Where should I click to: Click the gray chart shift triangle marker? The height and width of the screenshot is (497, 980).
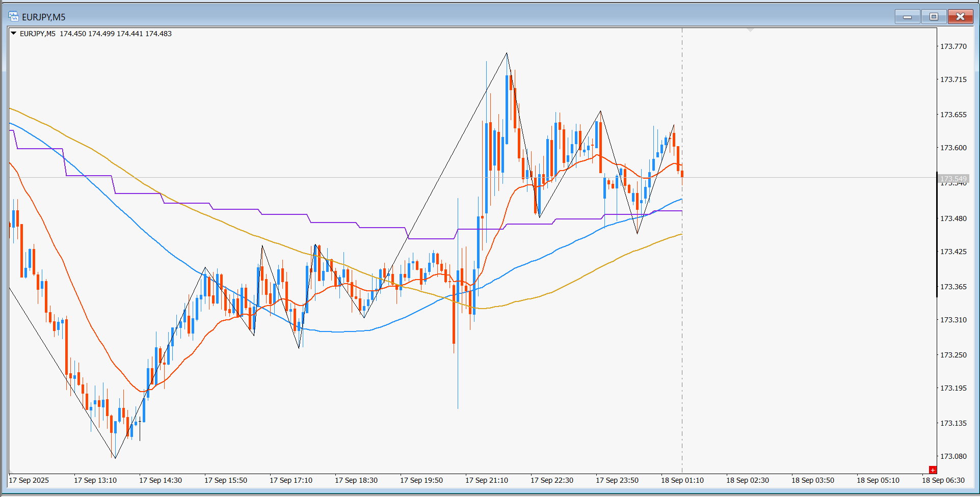pos(750,30)
